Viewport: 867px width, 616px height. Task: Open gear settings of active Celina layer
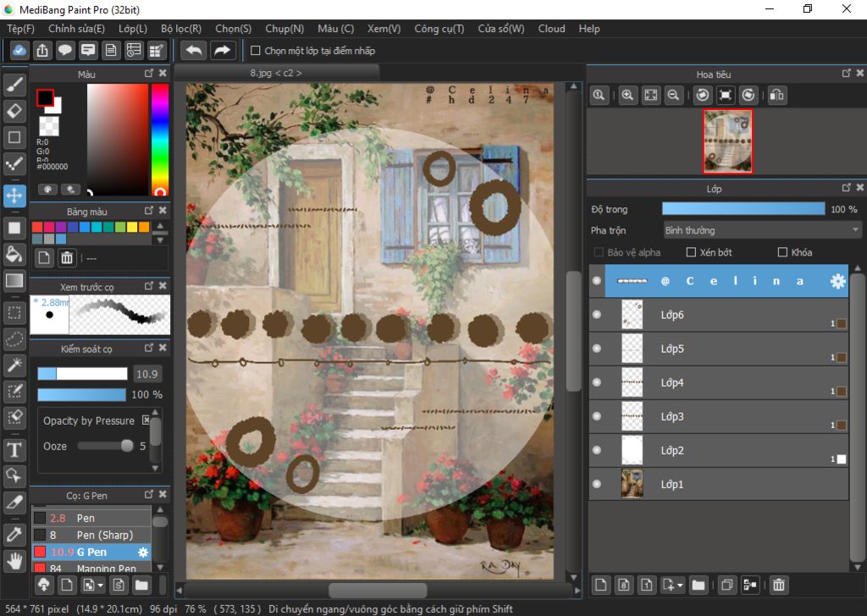point(837,281)
